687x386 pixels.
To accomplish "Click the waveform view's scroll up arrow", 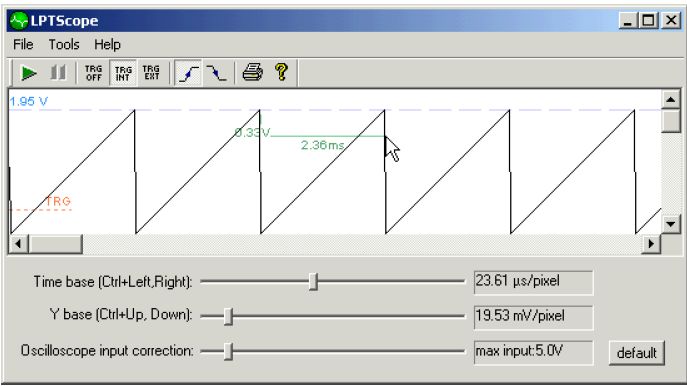I will tap(671, 99).
